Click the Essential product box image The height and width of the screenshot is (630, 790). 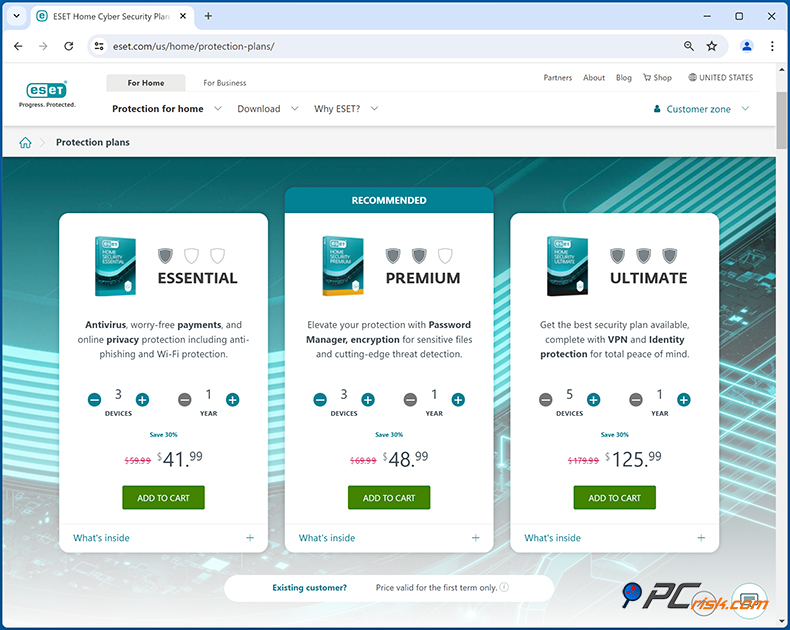pyautogui.click(x=115, y=266)
